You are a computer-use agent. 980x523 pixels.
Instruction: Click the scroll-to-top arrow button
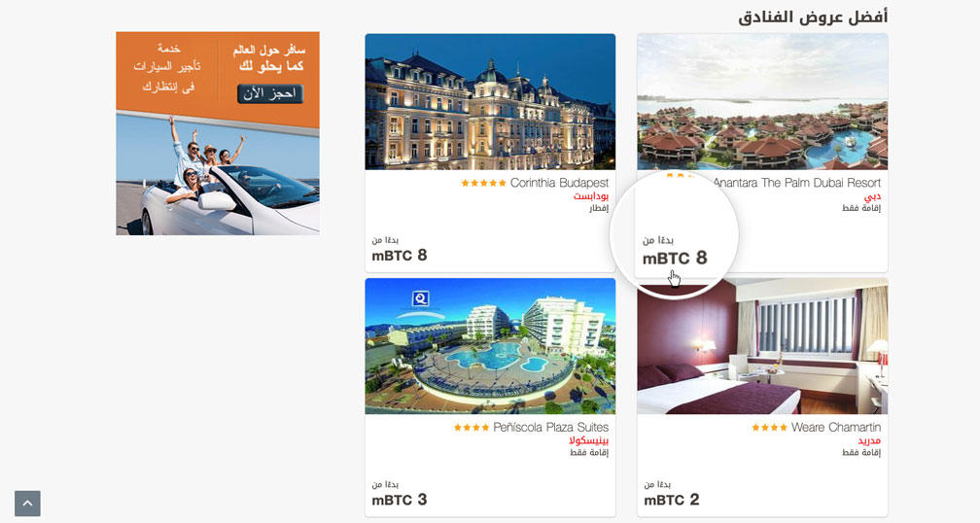27,503
